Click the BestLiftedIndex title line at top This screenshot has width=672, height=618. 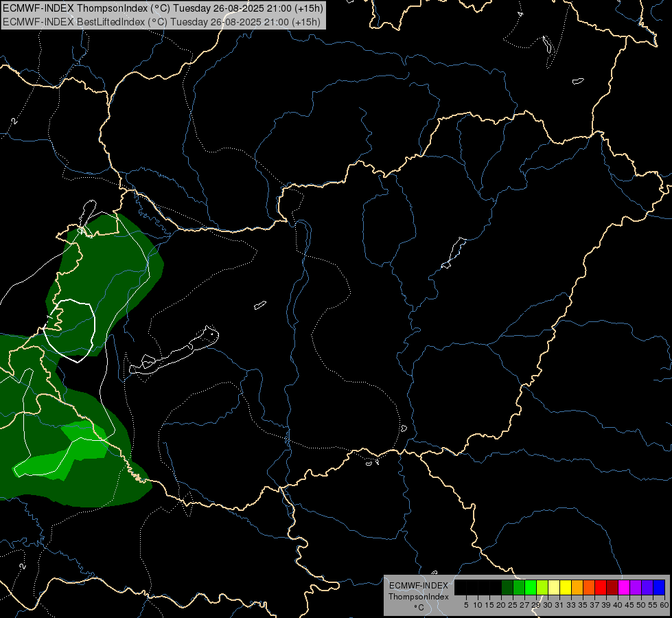tap(161, 22)
